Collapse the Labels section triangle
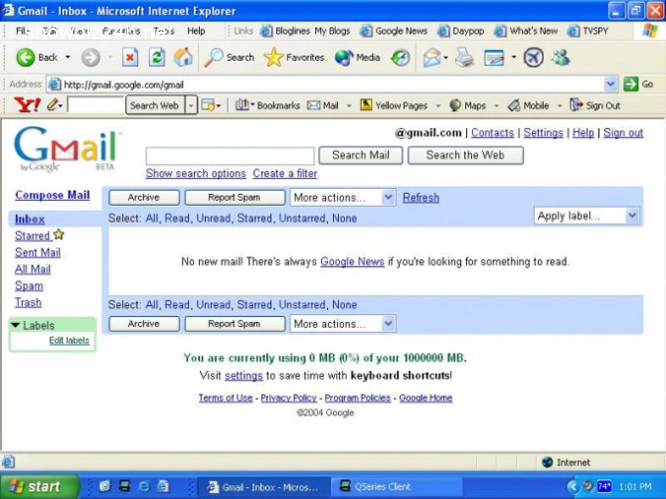This screenshot has height=499, width=666. click(x=16, y=325)
